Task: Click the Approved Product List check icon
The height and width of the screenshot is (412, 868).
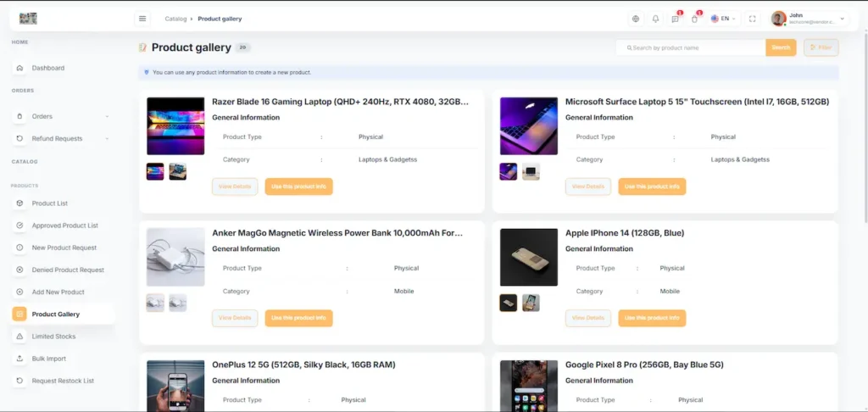Action: (x=20, y=225)
